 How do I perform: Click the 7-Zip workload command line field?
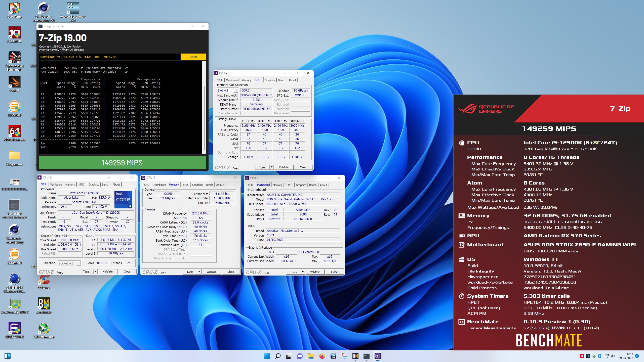(x=109, y=57)
